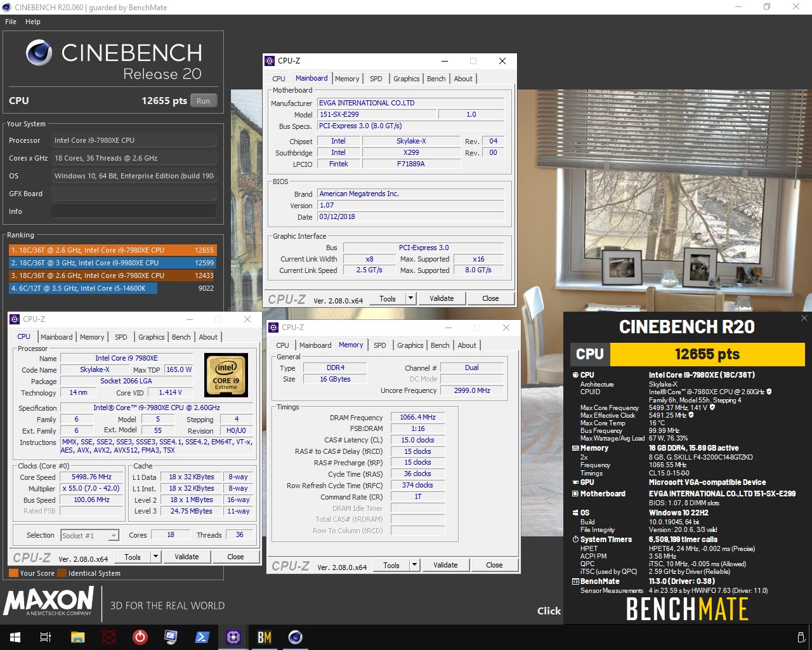Image resolution: width=812 pixels, height=650 pixels.
Task: Select ranking row 3 with score 12433
Action: (112, 275)
